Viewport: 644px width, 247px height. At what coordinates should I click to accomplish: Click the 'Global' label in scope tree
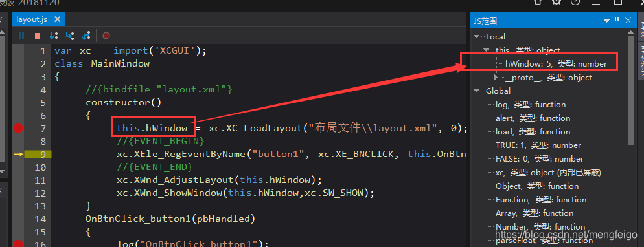point(498,91)
